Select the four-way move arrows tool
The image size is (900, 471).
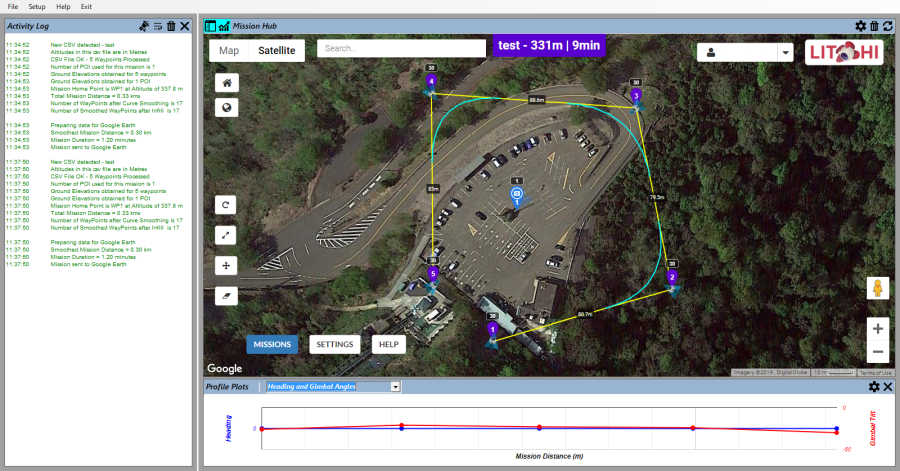click(x=227, y=266)
